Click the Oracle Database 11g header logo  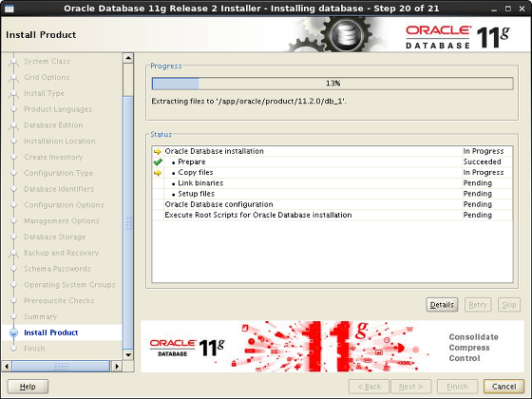(457, 37)
